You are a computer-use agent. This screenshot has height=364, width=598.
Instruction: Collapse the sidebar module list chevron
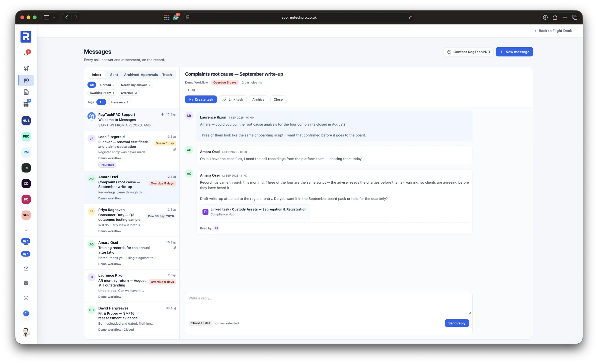pyautogui.click(x=26, y=231)
